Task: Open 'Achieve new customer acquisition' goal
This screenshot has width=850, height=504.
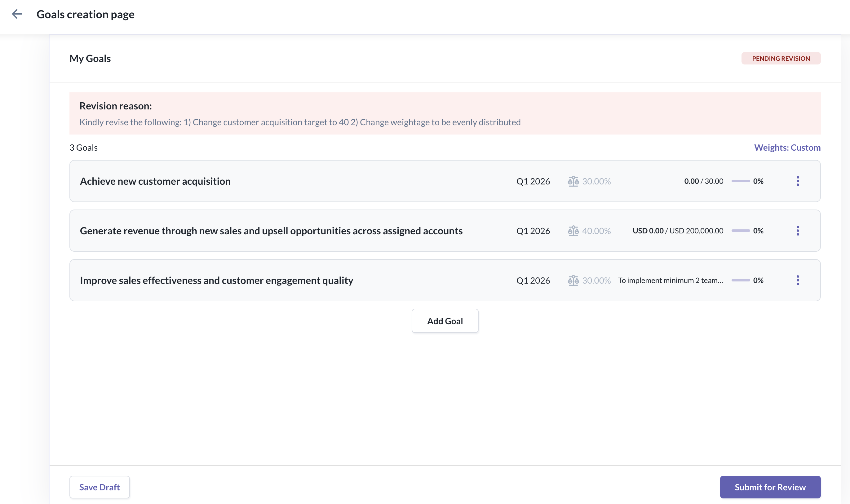Action: pyautogui.click(x=155, y=181)
